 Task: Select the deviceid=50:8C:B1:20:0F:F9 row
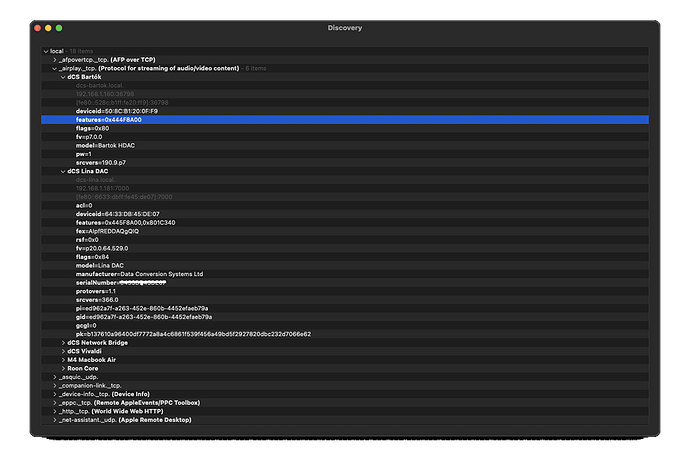[345, 111]
